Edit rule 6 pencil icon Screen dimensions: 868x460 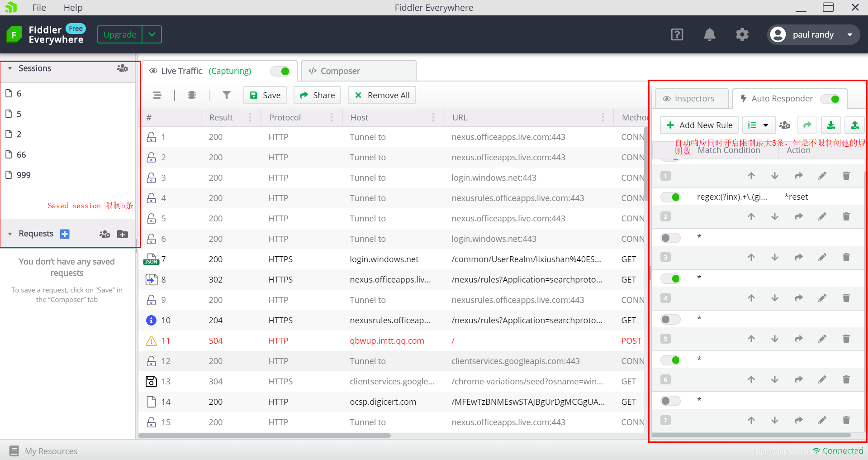[x=822, y=379]
